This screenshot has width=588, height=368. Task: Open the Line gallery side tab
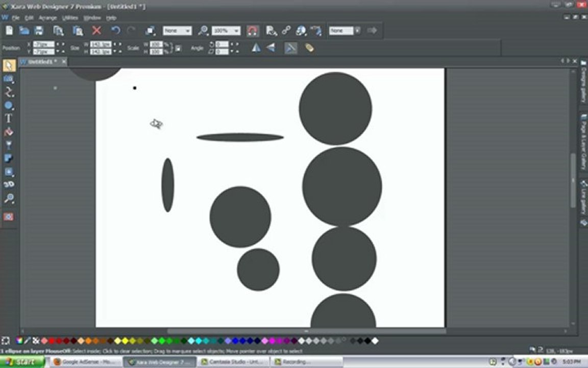tap(583, 198)
